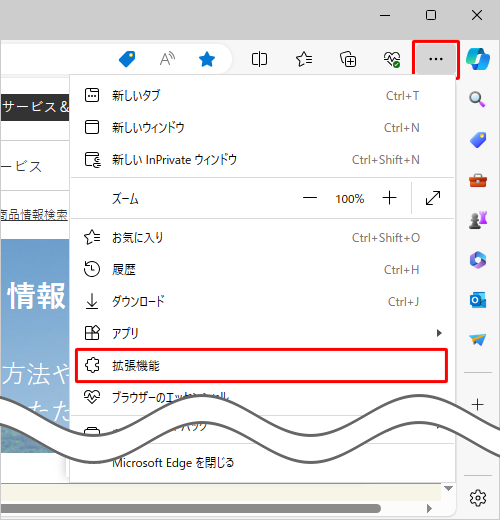Expand the アプリ submenu arrow
Viewport: 500px width, 520px height.
click(x=439, y=333)
